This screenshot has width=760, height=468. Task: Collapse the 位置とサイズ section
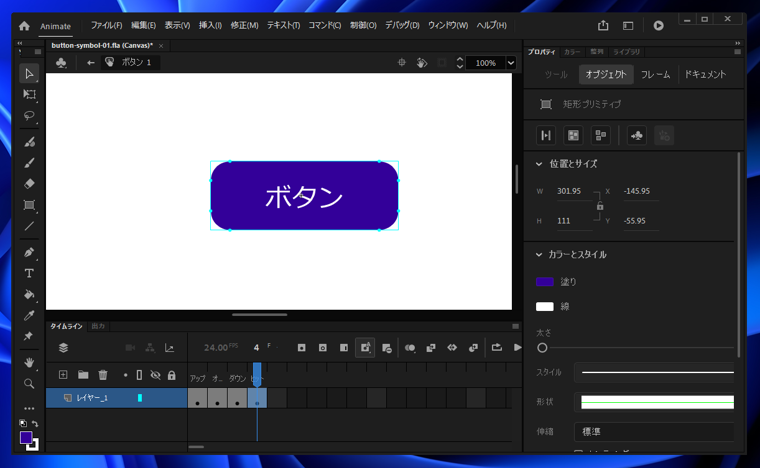[x=539, y=164]
